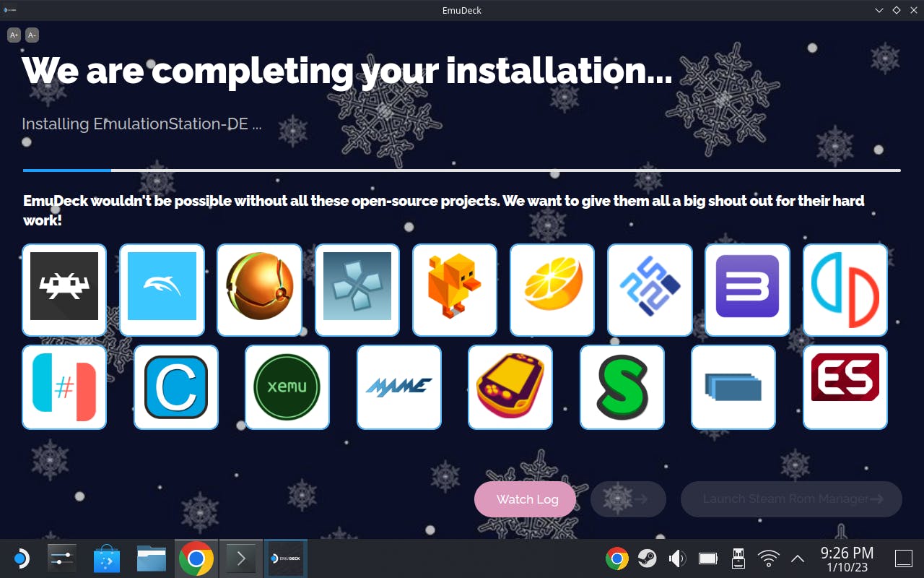Click the disabled next arrow button
The image size is (924, 578).
(628, 499)
